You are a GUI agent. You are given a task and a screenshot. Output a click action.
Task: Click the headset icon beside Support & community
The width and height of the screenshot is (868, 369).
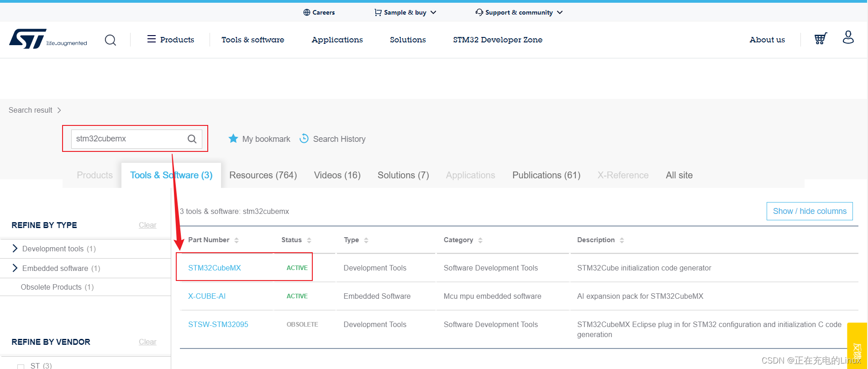coord(479,12)
